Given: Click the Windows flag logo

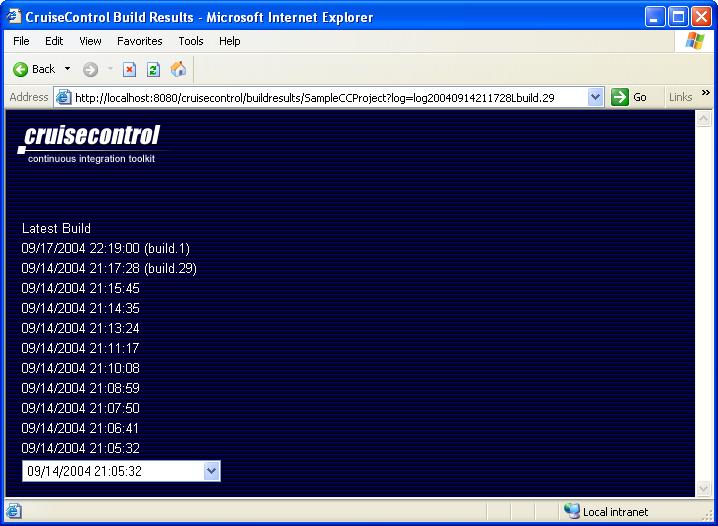Looking at the screenshot, I should (x=695, y=41).
